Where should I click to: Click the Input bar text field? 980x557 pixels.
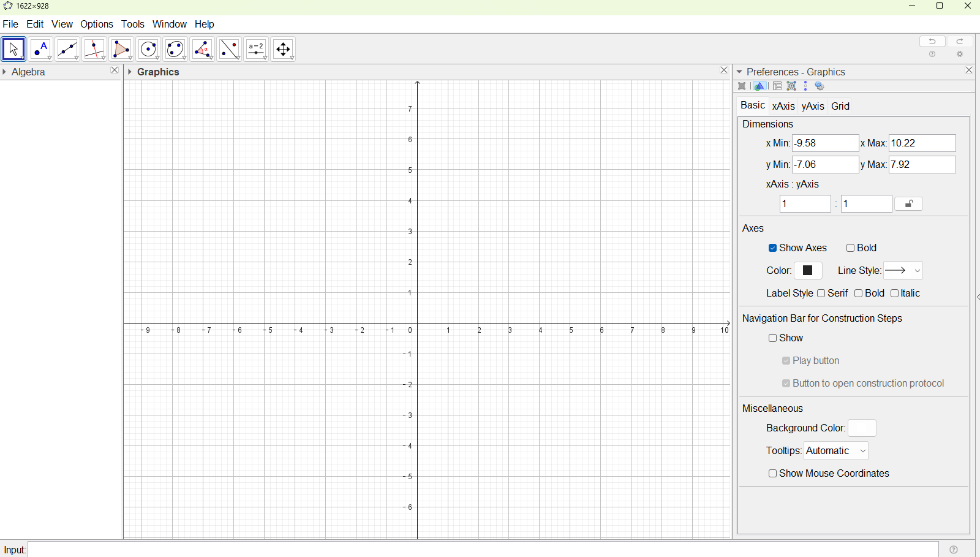[483, 550]
